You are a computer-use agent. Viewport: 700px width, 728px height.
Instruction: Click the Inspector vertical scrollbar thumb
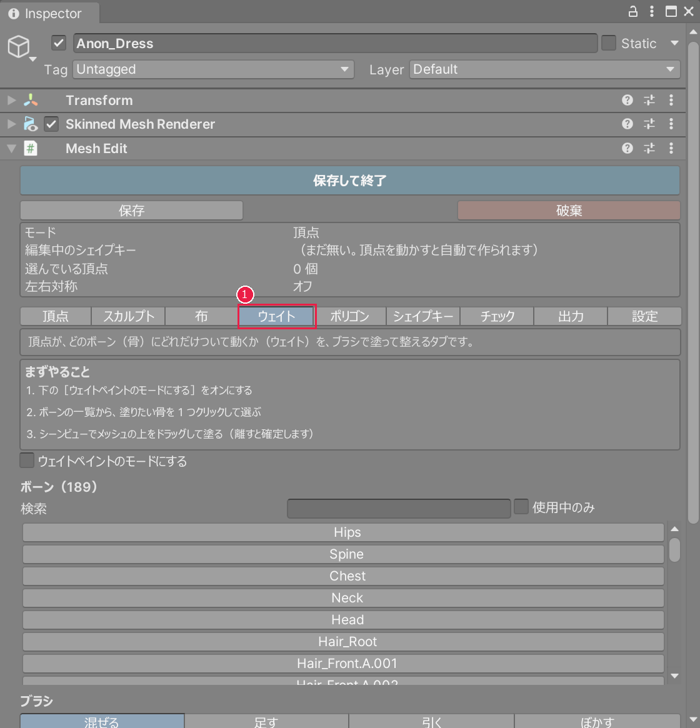(693, 282)
